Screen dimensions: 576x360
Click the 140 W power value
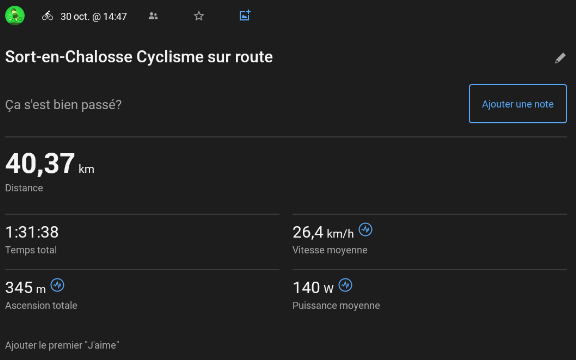(x=313, y=288)
